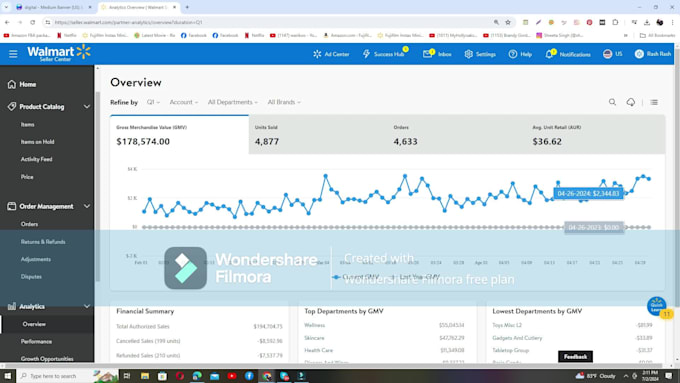Select the Orders metric tab
Image resolution: width=680 pixels, height=383 pixels.
coord(457,135)
